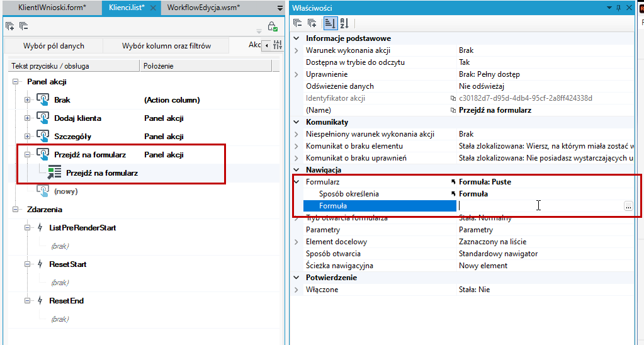Expand the Szczegóły tree node
Image resolution: width=644 pixels, height=345 pixels.
coord(27,137)
